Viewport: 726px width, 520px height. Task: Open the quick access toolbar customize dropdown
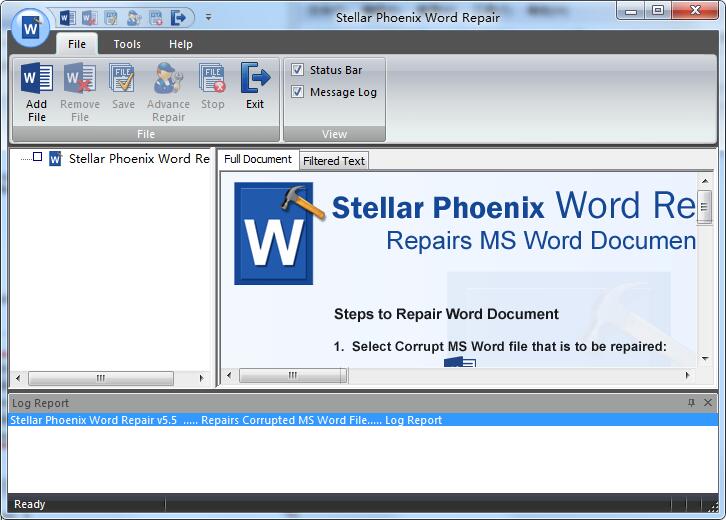point(208,18)
